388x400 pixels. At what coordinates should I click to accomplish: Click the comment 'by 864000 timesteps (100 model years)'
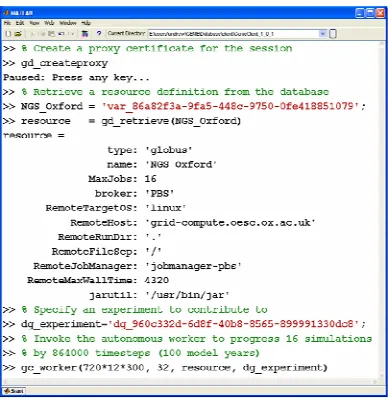tap(146, 353)
